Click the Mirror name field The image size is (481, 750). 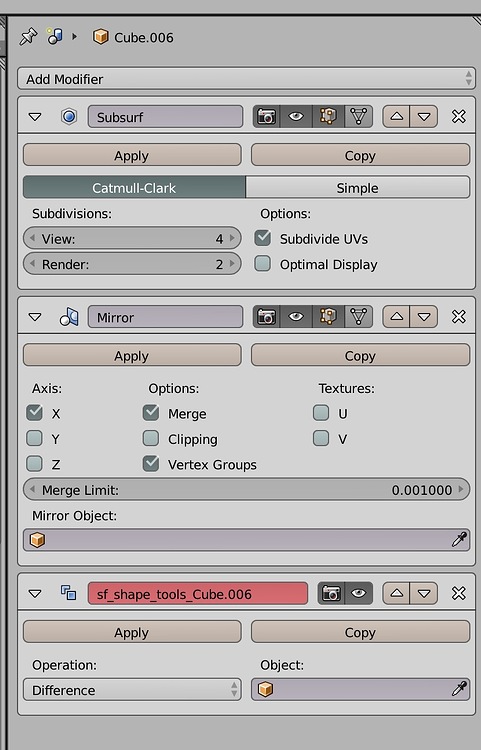(x=165, y=317)
